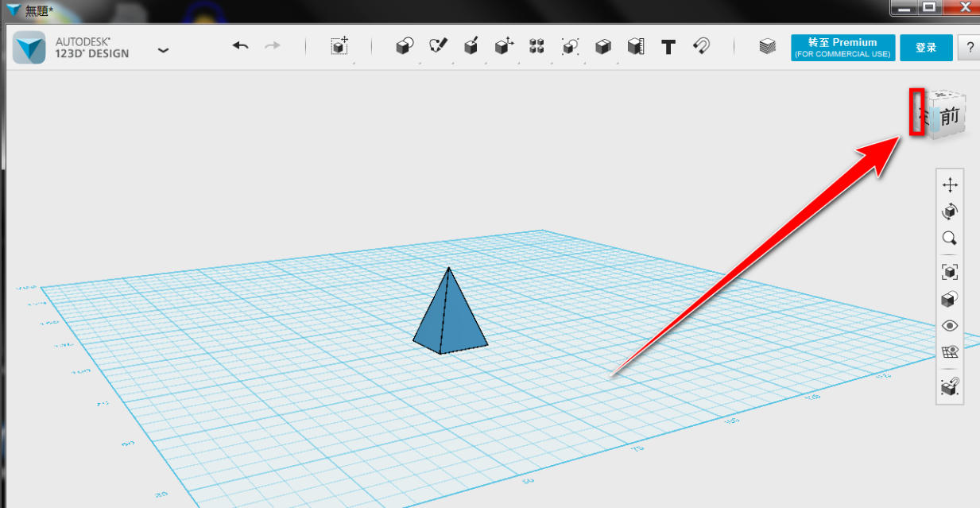Select the Zoom magnifier tool
This screenshot has height=508, width=980.
[950, 238]
